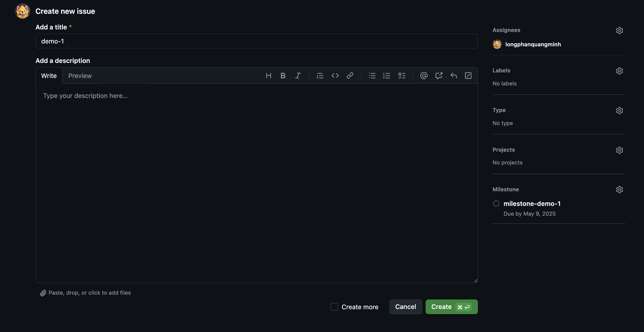The image size is (644, 332).
Task: Insert a saved reply
Action: [x=454, y=75]
